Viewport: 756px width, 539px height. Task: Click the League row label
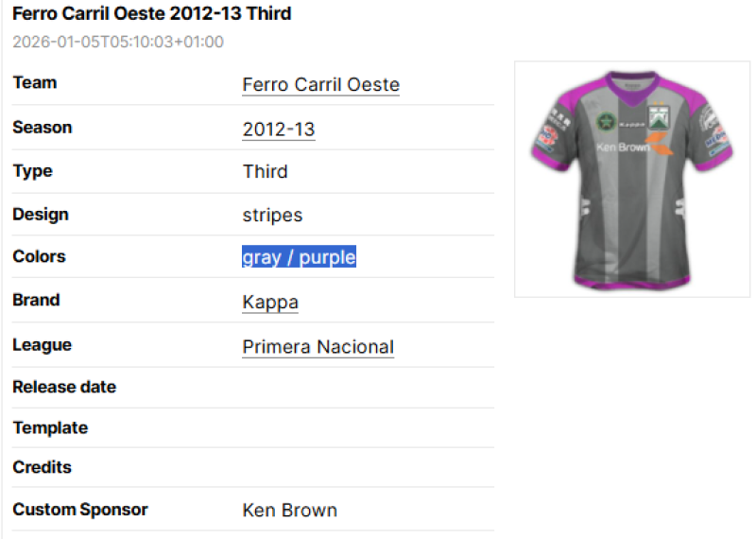point(42,345)
